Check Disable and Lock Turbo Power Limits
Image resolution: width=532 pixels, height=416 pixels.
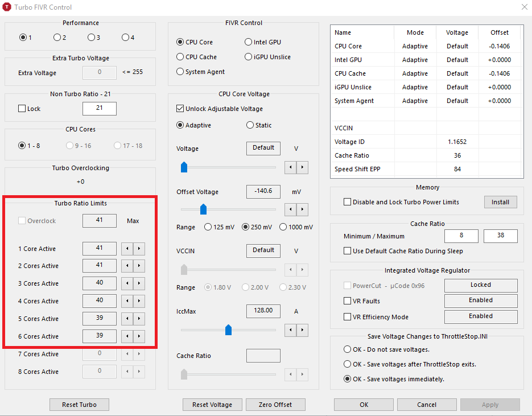(x=347, y=202)
